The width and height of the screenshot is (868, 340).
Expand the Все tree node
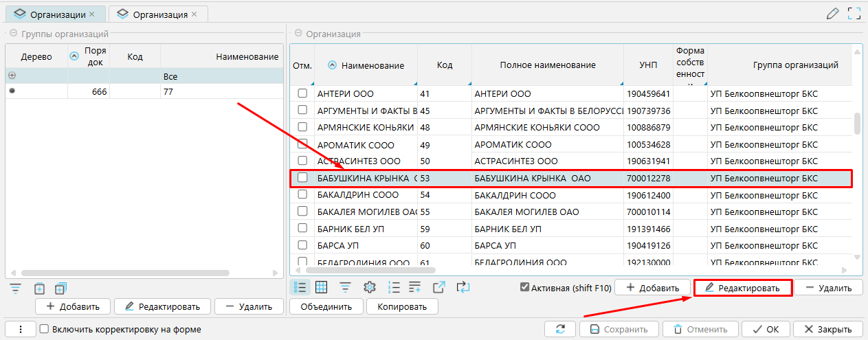coord(11,76)
